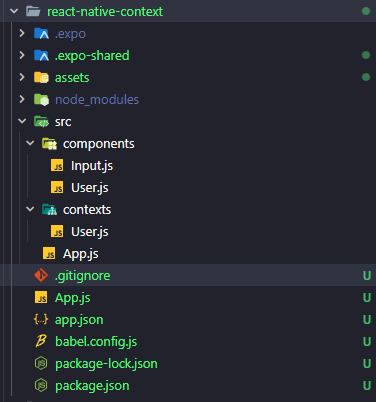Open the root-level green App.js file
This screenshot has height=402, width=376.
pyautogui.click(x=73, y=298)
